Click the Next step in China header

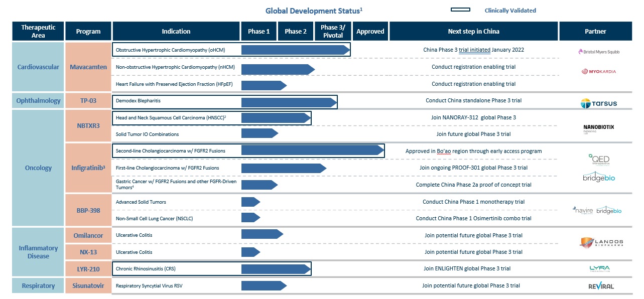(473, 31)
